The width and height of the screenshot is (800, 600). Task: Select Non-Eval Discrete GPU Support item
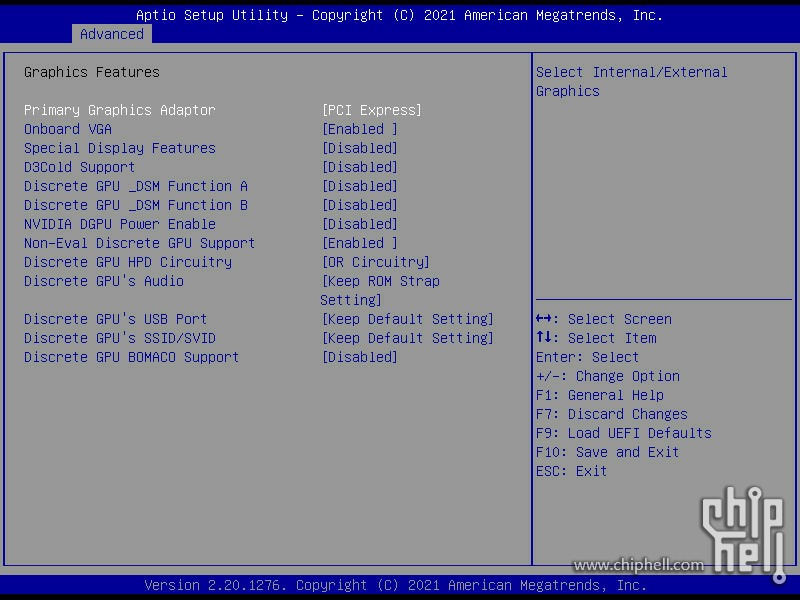click(139, 243)
